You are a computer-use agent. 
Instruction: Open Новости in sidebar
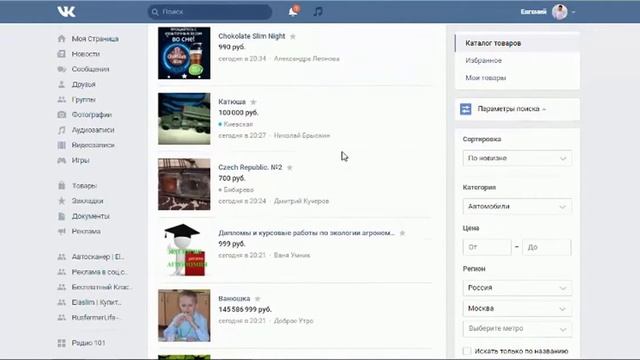(x=86, y=54)
